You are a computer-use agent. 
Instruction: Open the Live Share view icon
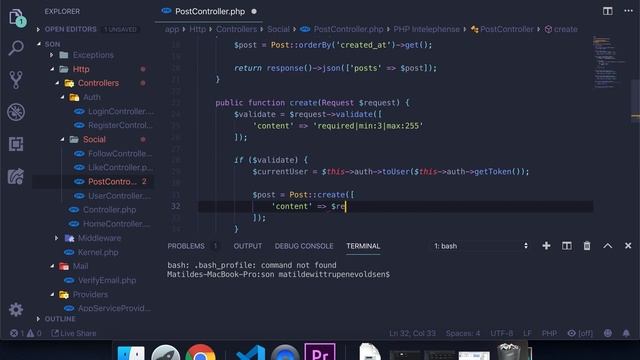pos(16,176)
